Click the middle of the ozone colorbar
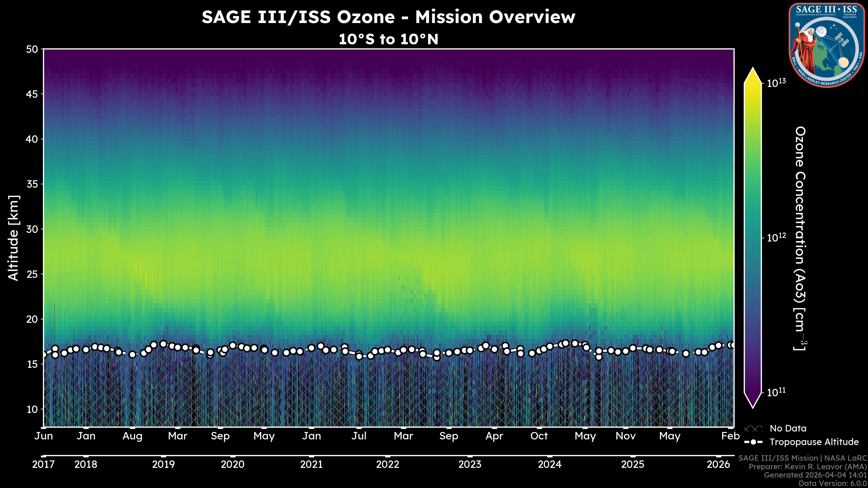Viewport: 868px width, 488px height. click(753, 238)
